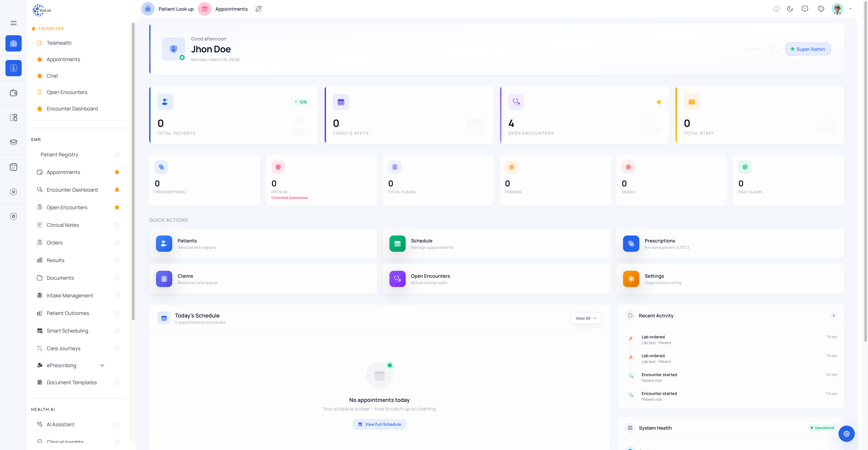Image resolution: width=868 pixels, height=450 pixels.
Task: Open View All in Today's Schedule
Action: tap(586, 318)
